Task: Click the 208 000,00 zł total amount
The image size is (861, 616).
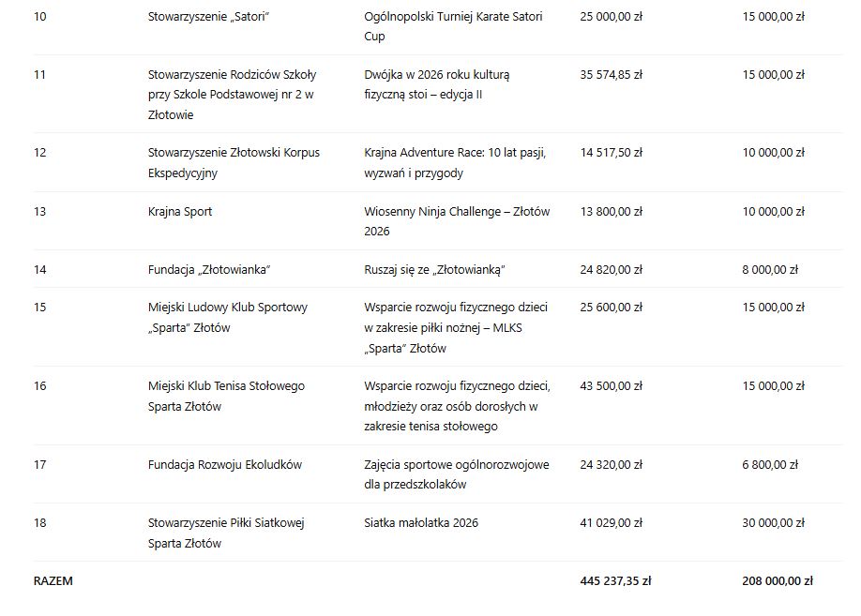Action: tap(778, 581)
